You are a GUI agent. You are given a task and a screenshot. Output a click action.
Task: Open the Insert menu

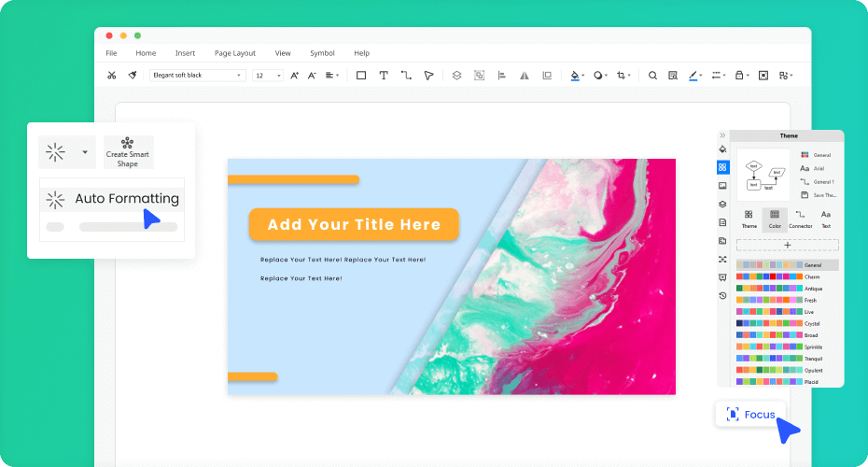pyautogui.click(x=185, y=53)
